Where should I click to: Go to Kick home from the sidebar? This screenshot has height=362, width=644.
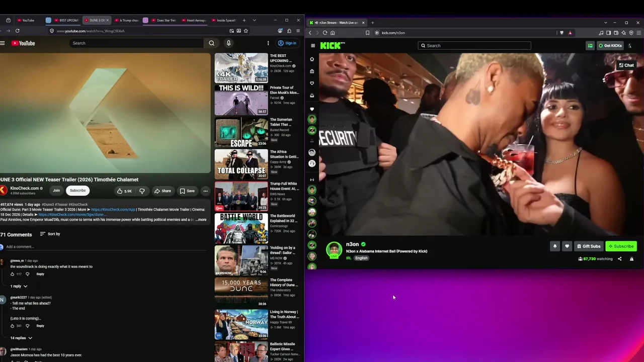pyautogui.click(x=312, y=59)
